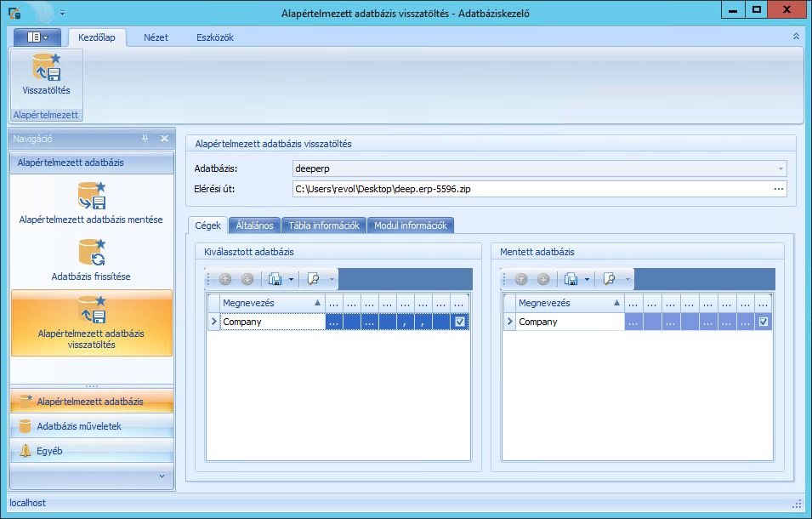Click save icon in Kiválasztott adatbázis toolbar
Viewport: 812px width, 519px height.
click(x=275, y=279)
